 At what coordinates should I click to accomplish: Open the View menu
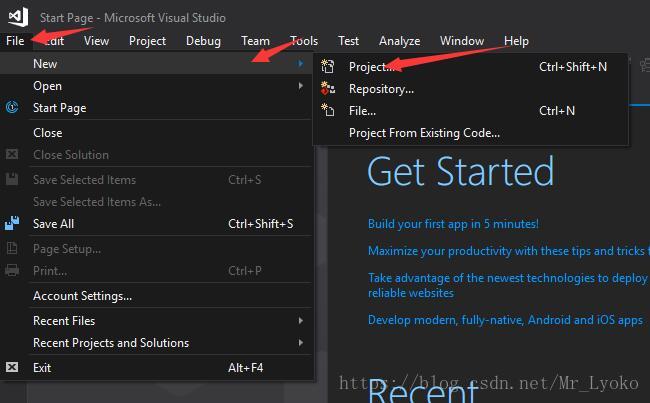[x=97, y=41]
